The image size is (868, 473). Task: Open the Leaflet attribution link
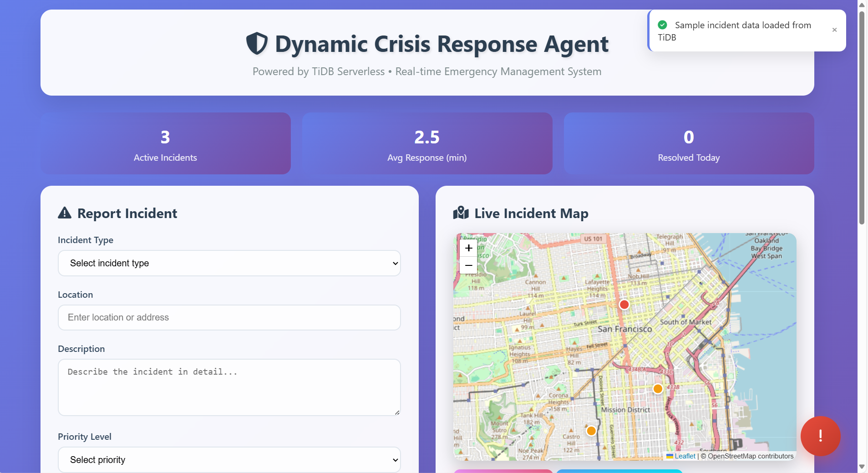pyautogui.click(x=685, y=456)
